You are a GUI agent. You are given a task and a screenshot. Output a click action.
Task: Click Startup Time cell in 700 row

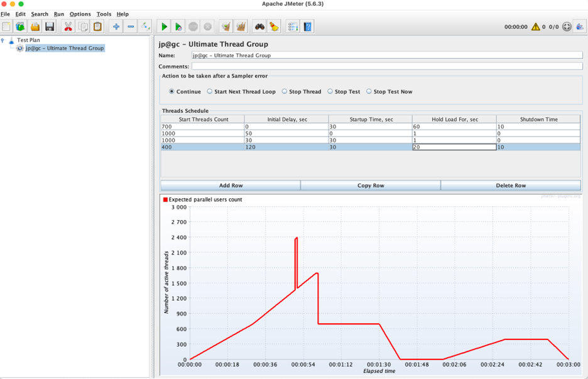[371, 127]
